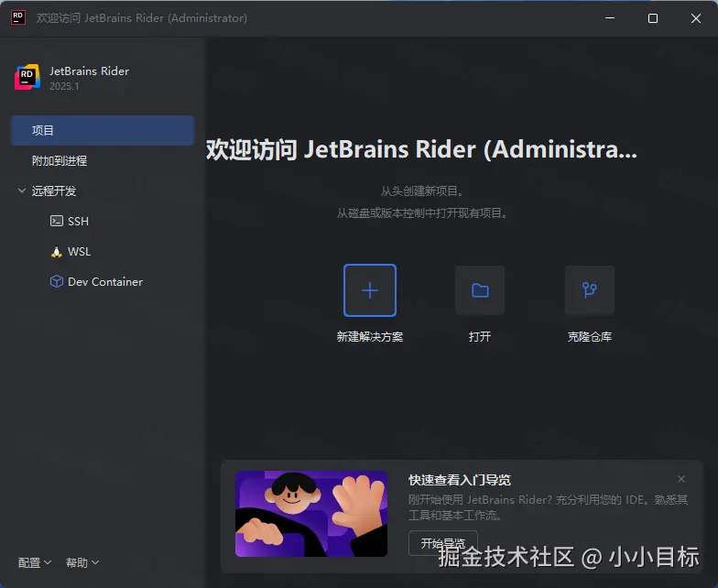Open the 帮助 dropdown menu
This screenshot has width=718, height=588.
pos(82,562)
